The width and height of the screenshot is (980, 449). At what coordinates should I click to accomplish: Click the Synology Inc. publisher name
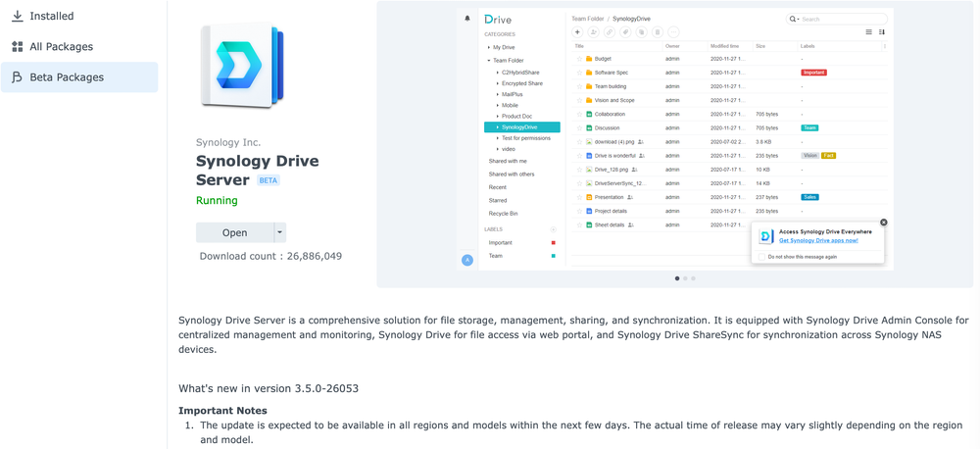228,142
